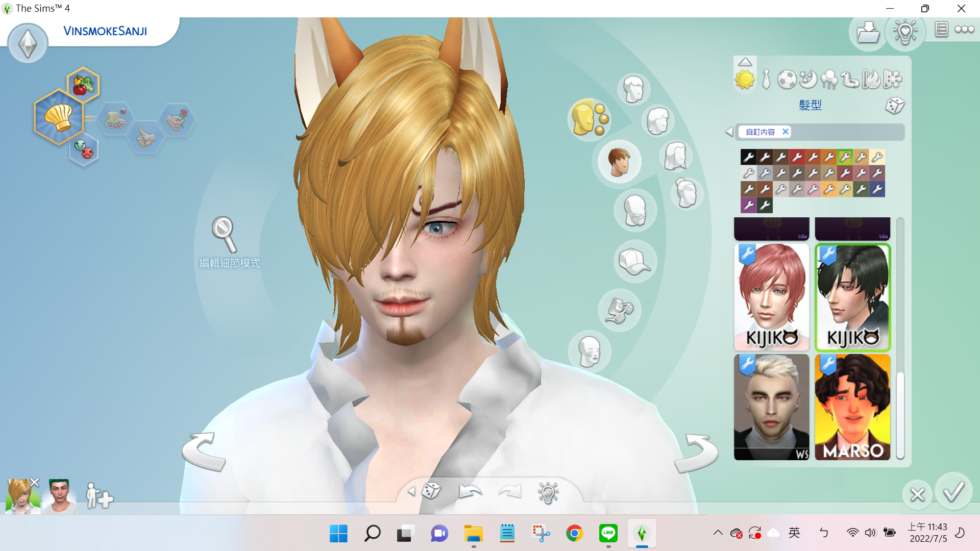Select the black-haired KIJIKO hairstyle thumbnail
The image size is (980, 551).
pos(852,297)
